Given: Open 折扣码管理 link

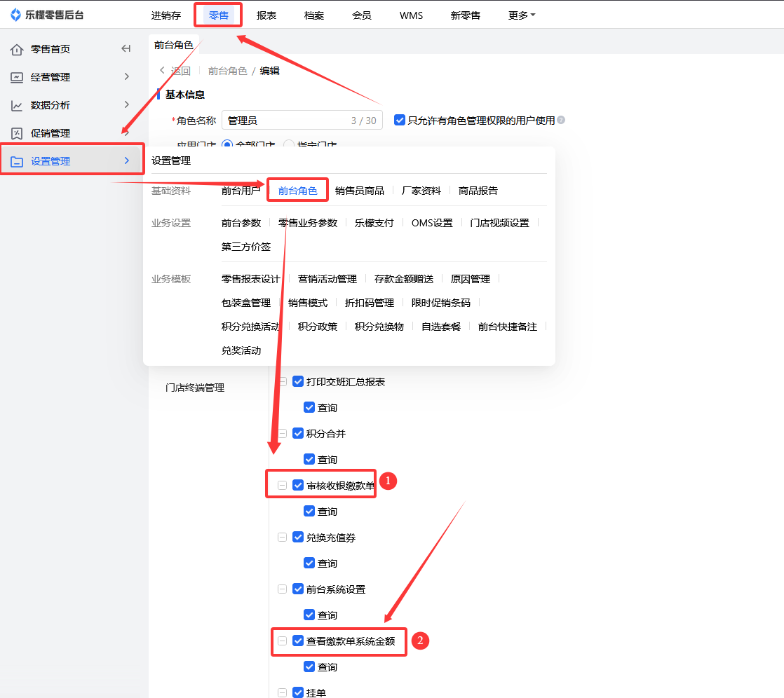Looking at the screenshot, I should pyautogui.click(x=370, y=303).
